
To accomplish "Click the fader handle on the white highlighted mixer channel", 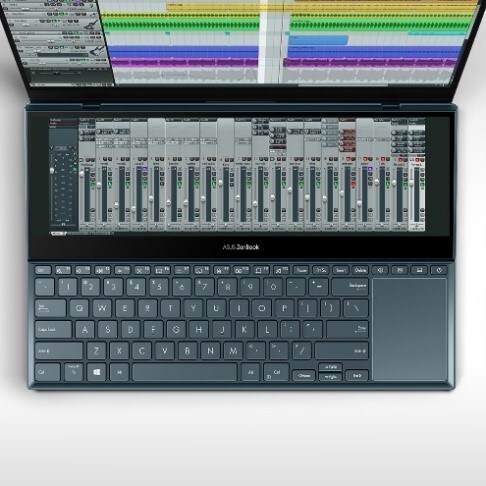I will pyautogui.click(x=411, y=183).
